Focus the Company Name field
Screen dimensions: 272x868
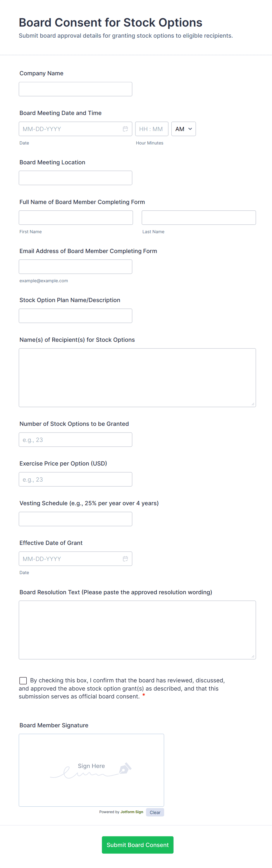(x=75, y=89)
